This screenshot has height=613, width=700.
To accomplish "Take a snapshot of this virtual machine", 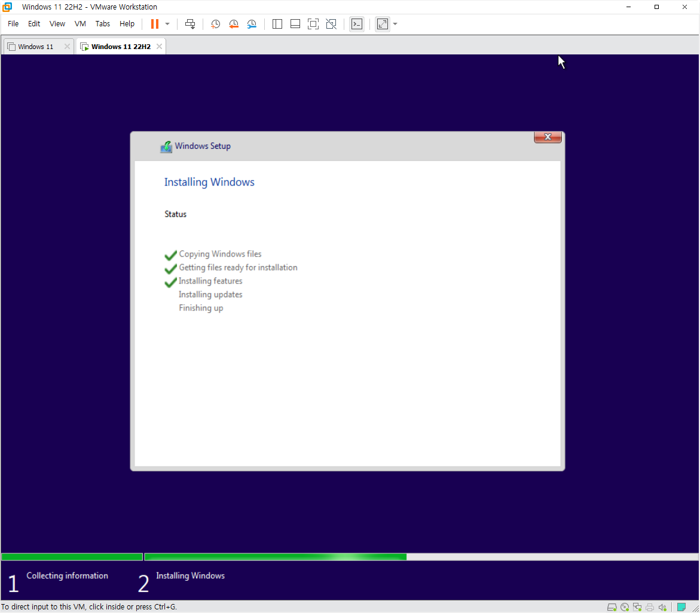I will [x=215, y=24].
